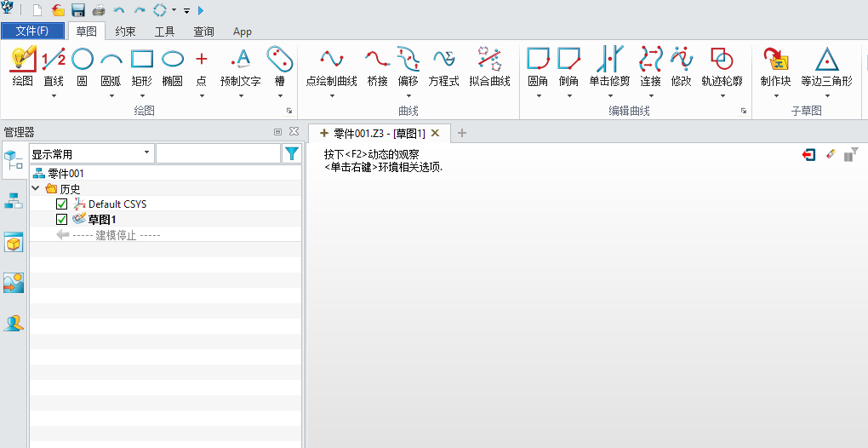Open the 显示常用 filter combo box
Image resolution: width=868 pixels, height=448 pixels.
point(91,153)
